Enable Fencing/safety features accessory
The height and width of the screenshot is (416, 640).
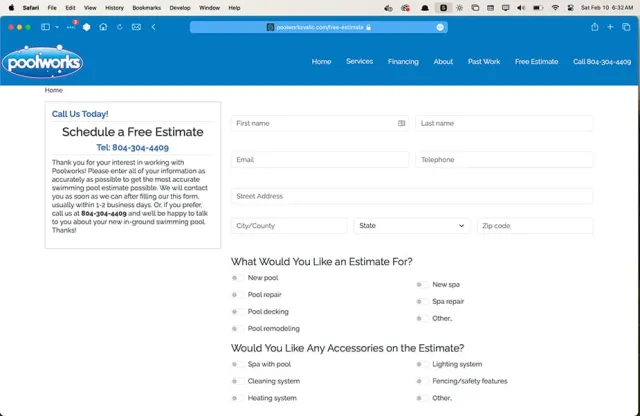coord(422,381)
